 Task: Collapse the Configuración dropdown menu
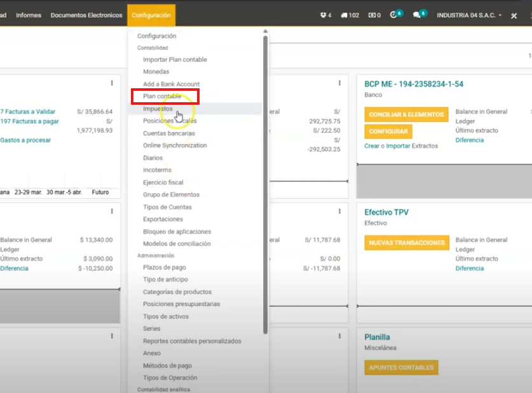151,15
